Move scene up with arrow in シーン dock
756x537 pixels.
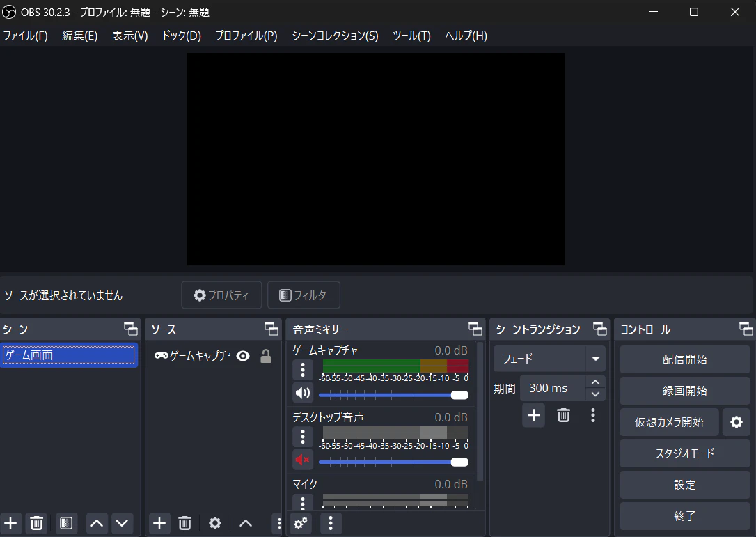point(97,524)
